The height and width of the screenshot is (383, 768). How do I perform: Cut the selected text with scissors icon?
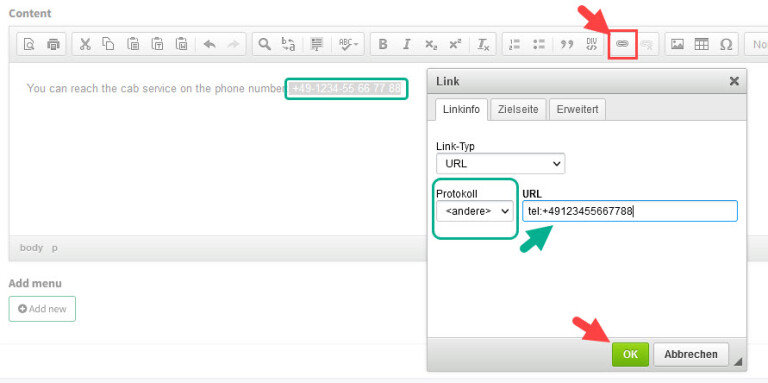[x=85, y=45]
